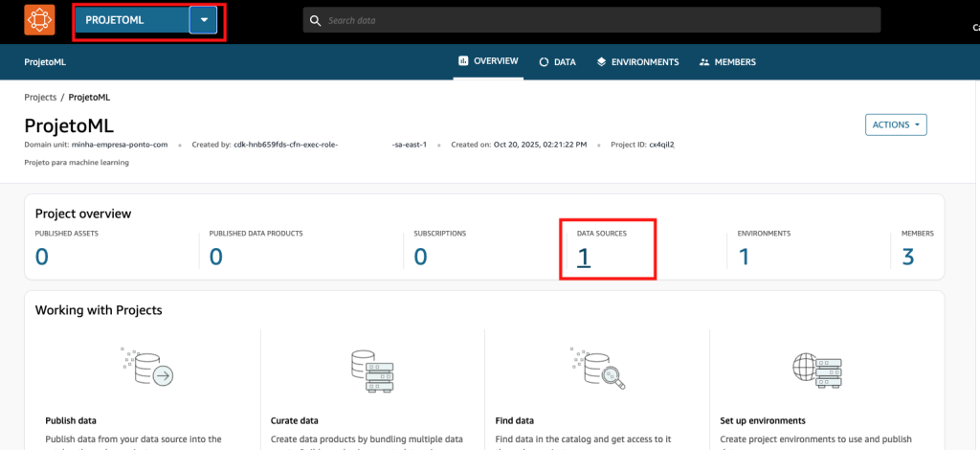Click the Amazon DataZone logo icon
The image size is (980, 450).
tap(40, 20)
